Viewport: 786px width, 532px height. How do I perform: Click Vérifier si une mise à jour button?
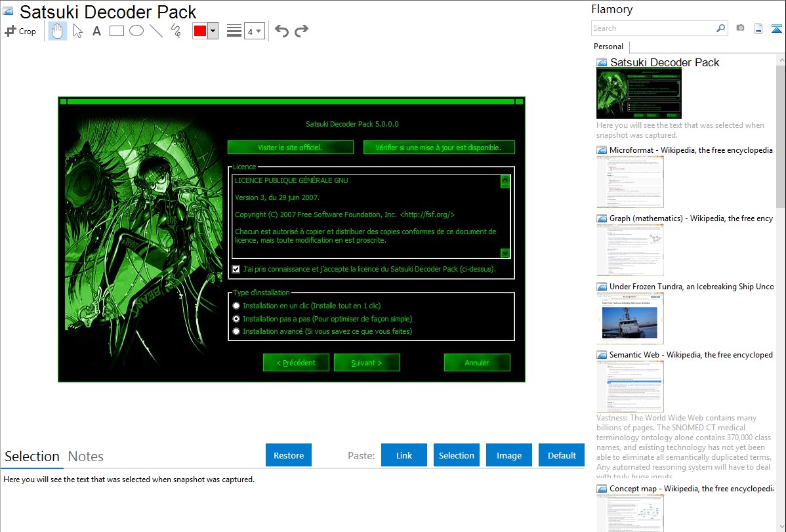(x=439, y=148)
